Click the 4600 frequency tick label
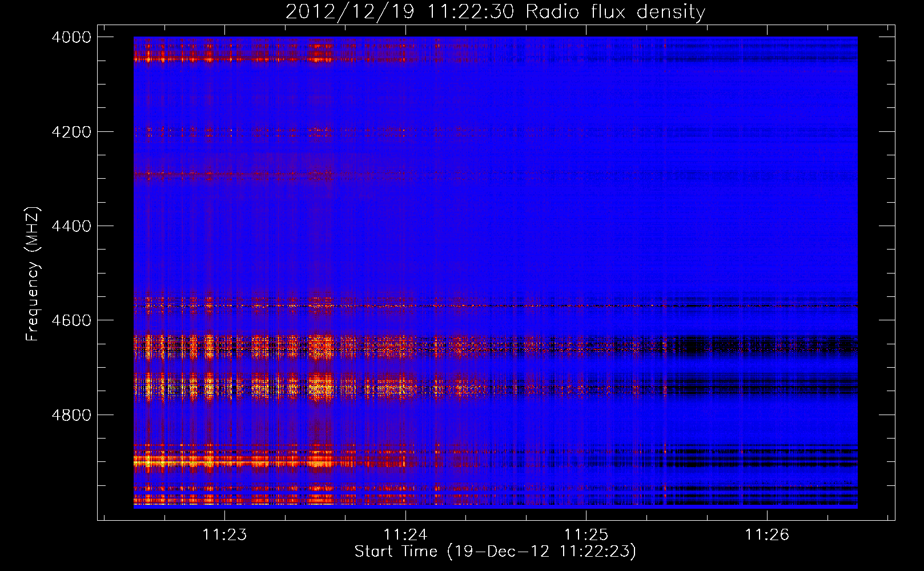 [x=71, y=320]
